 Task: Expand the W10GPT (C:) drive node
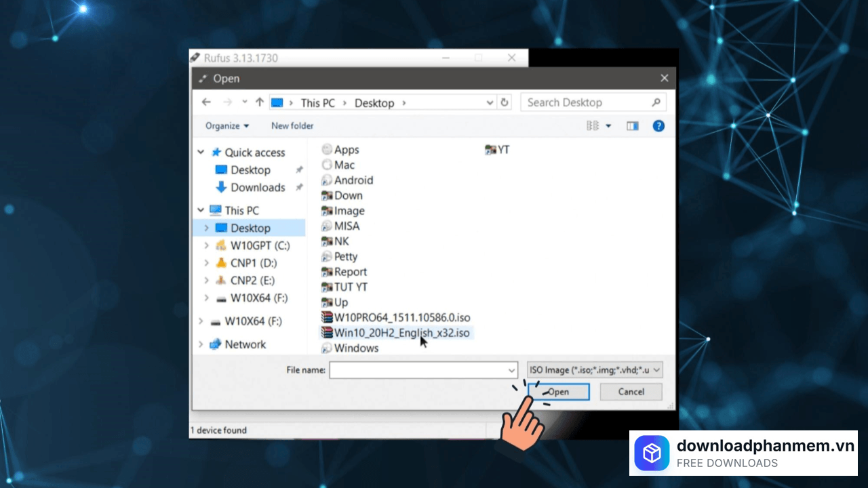tap(206, 246)
